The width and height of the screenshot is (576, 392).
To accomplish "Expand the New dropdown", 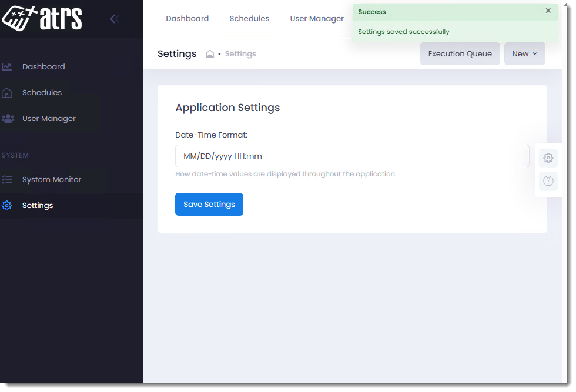I will pyautogui.click(x=524, y=54).
